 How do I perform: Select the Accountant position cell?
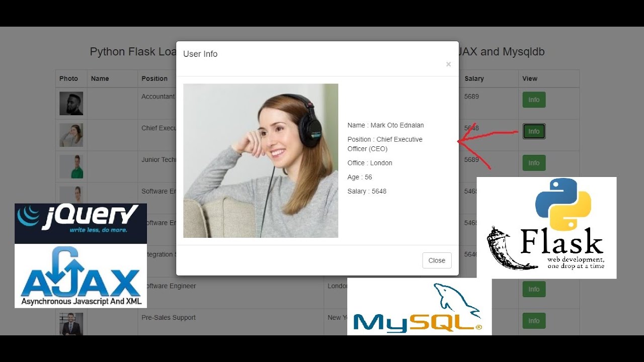[158, 97]
